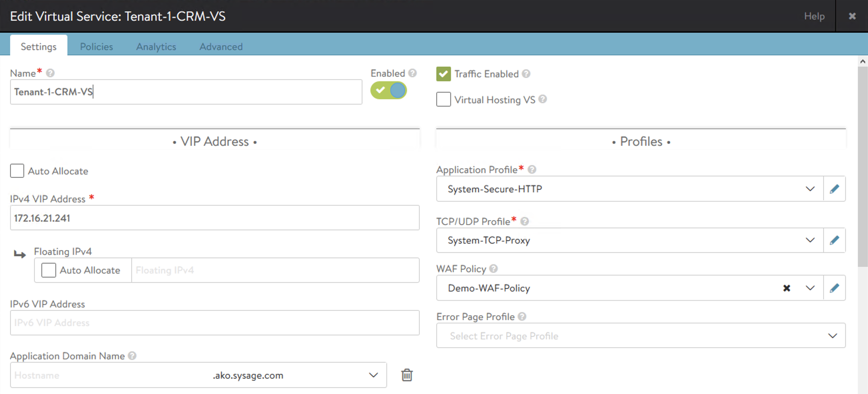
Task: Open help tooltip next to Enabled
Action: point(412,73)
